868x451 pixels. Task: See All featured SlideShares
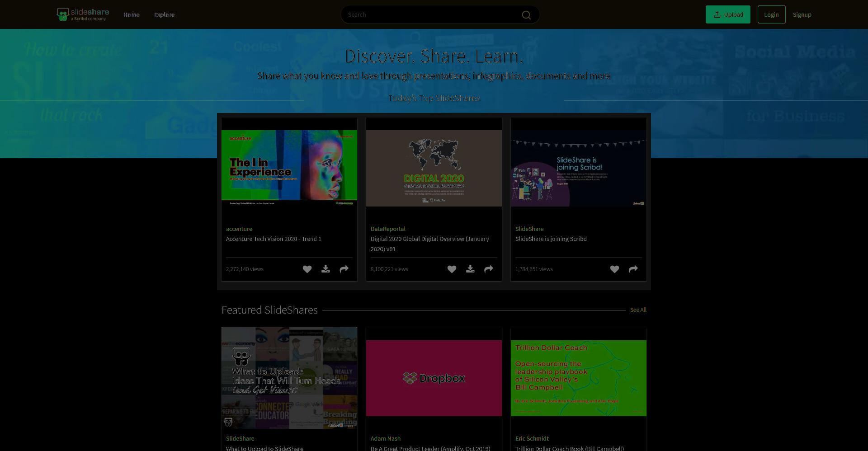pos(638,310)
